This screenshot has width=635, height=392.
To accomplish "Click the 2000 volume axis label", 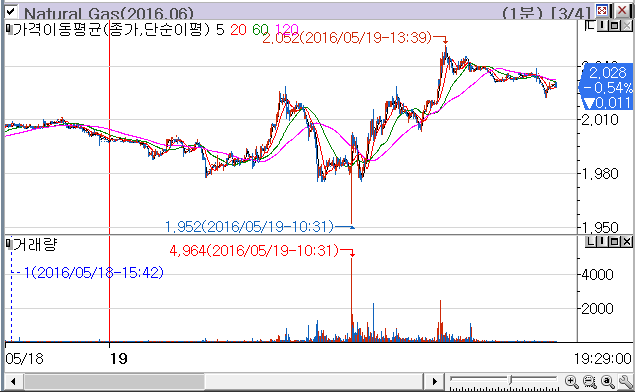I will pyautogui.click(x=597, y=309).
